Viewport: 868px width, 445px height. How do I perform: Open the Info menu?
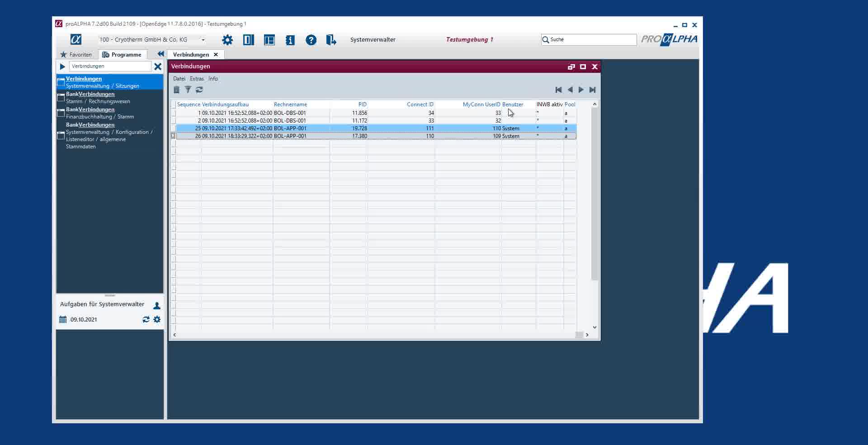[213, 79]
